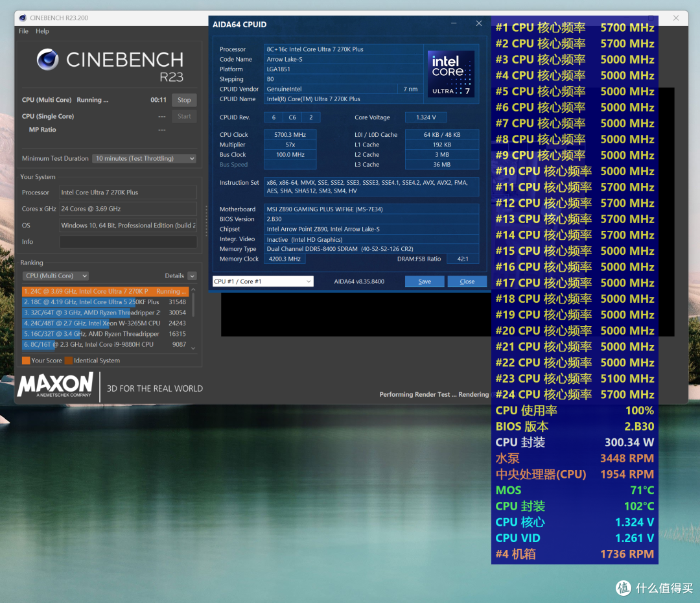Click the DRAM:FSB Ratio value 42:1

coord(463,259)
